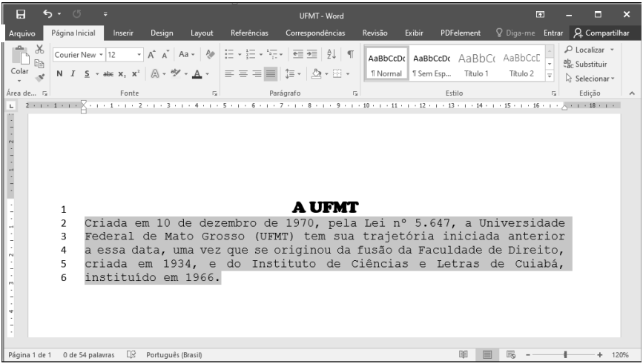Toggle italic (I) formatting
This screenshot has width=643, height=364.
click(x=73, y=74)
